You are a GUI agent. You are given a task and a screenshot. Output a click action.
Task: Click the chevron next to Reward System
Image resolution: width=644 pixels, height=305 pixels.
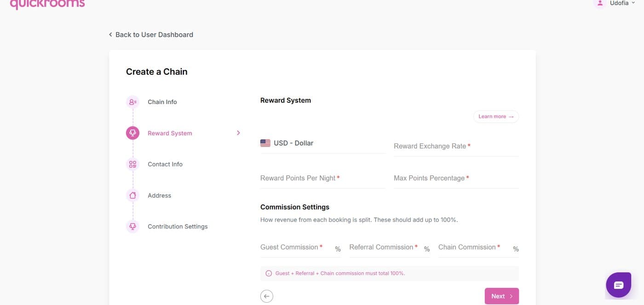238,133
